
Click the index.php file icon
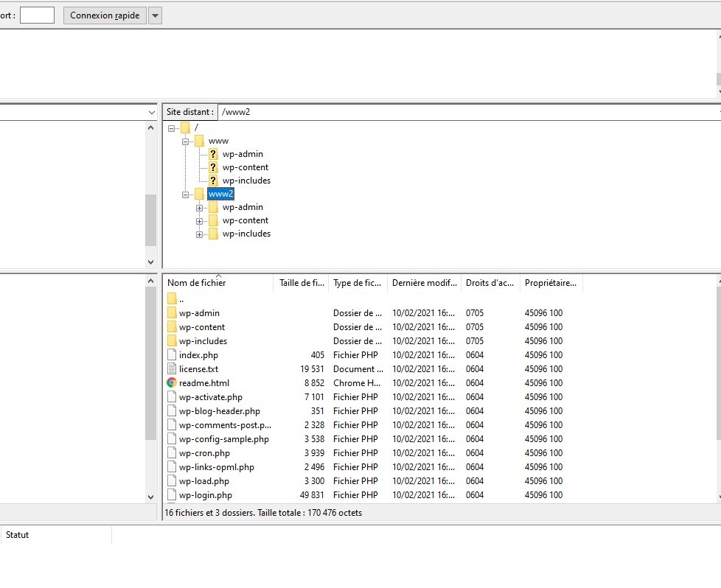(x=172, y=355)
